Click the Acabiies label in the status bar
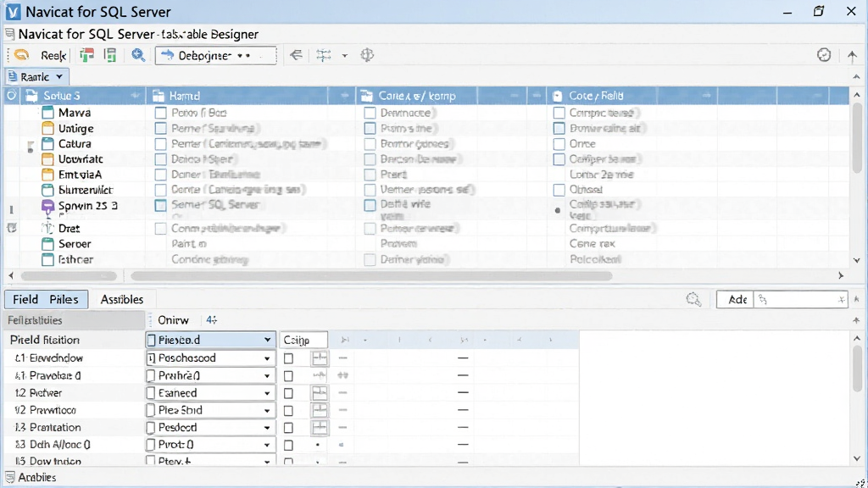The height and width of the screenshot is (488, 868). tap(37, 477)
